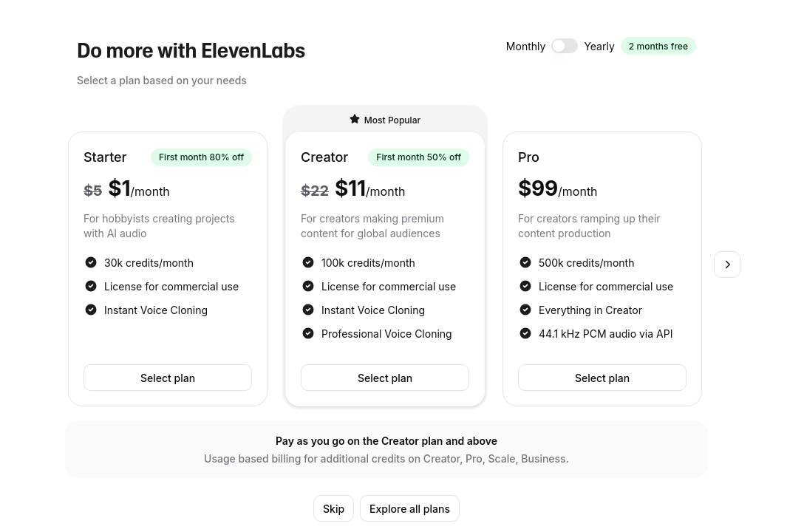Click Creator's First month 50% off badge

coord(418,157)
